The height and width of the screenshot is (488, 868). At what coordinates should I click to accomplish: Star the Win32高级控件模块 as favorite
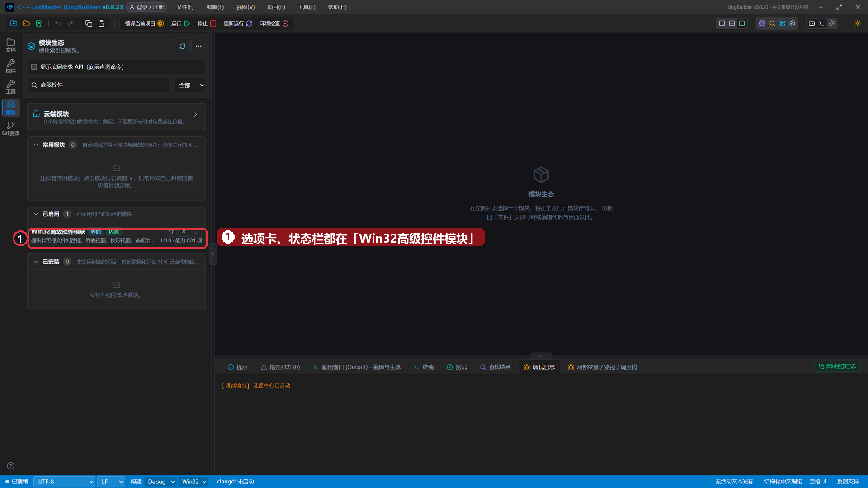pos(171,231)
